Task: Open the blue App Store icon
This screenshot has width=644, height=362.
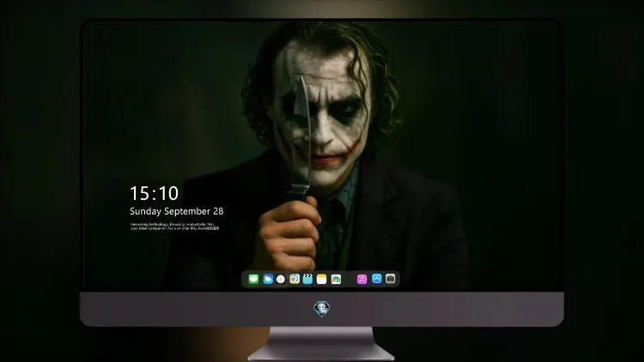Action: point(377,279)
